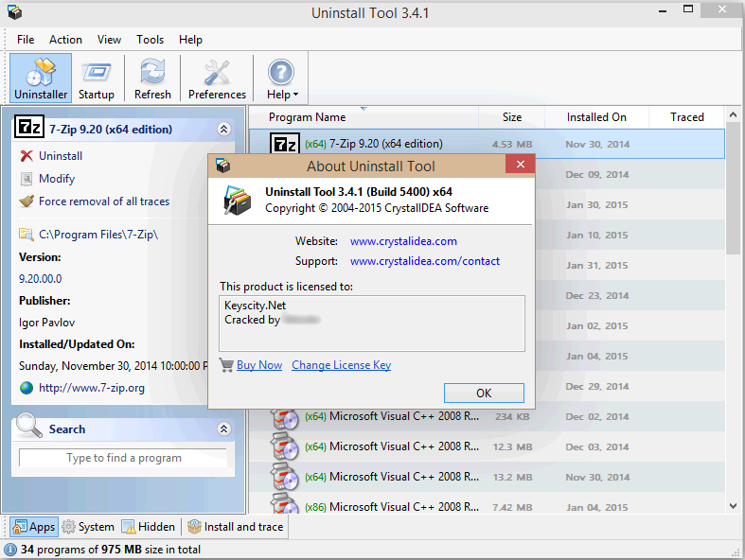
Task: Select the Microsoft Visual C++ 12.3 MB row
Action: coord(487,446)
